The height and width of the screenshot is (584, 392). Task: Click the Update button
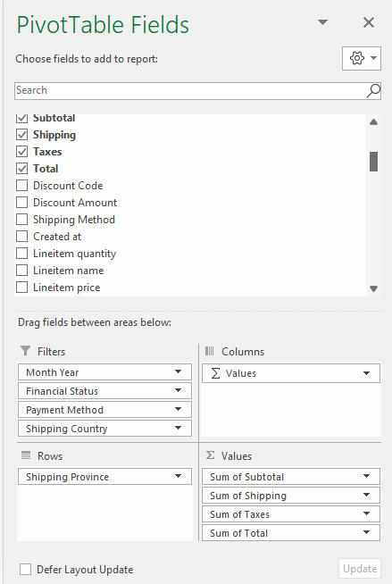(360, 569)
